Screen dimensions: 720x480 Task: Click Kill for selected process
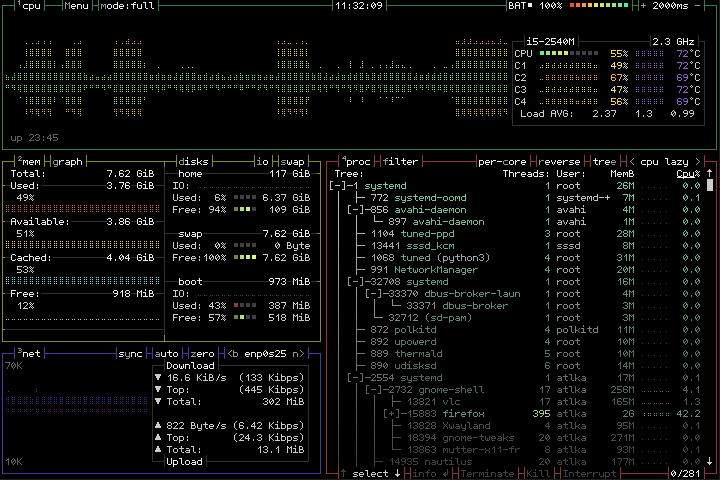tap(538, 473)
